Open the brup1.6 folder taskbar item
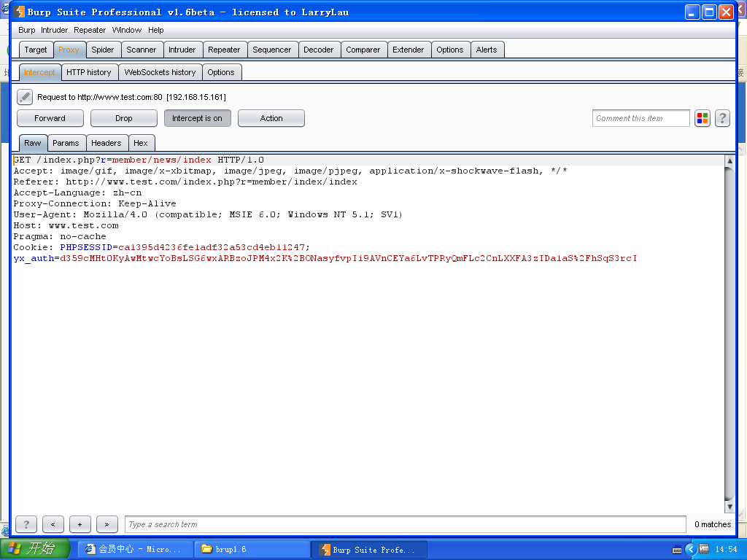The image size is (747, 560). click(x=252, y=549)
